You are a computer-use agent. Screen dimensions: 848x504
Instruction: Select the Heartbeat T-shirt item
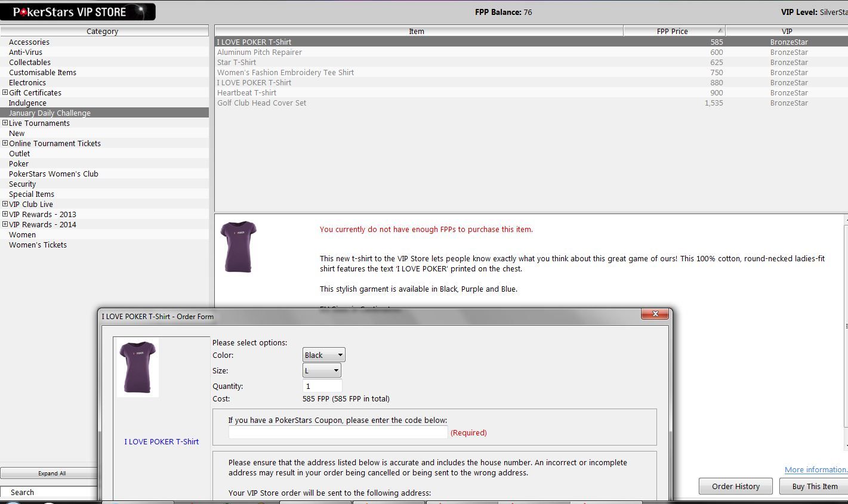point(531,92)
